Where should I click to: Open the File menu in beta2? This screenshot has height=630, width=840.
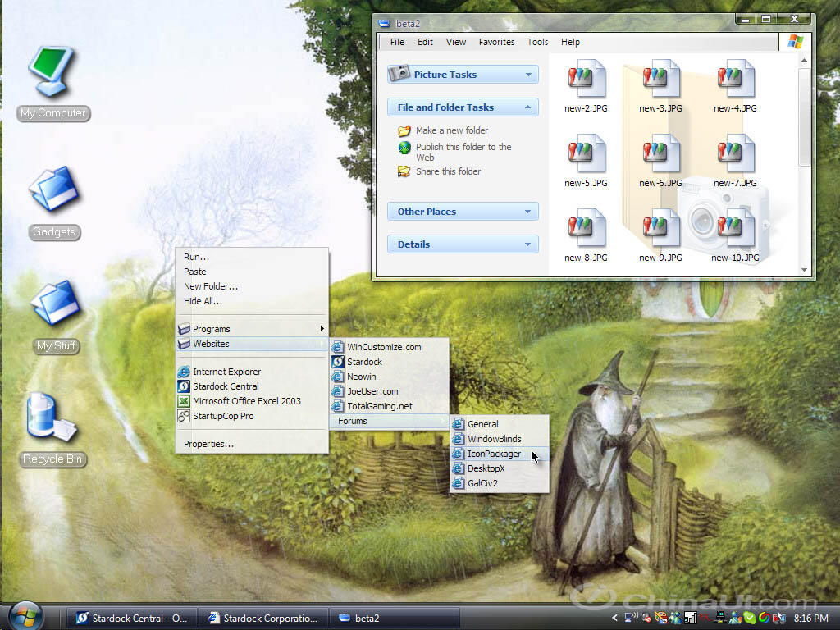coord(397,42)
